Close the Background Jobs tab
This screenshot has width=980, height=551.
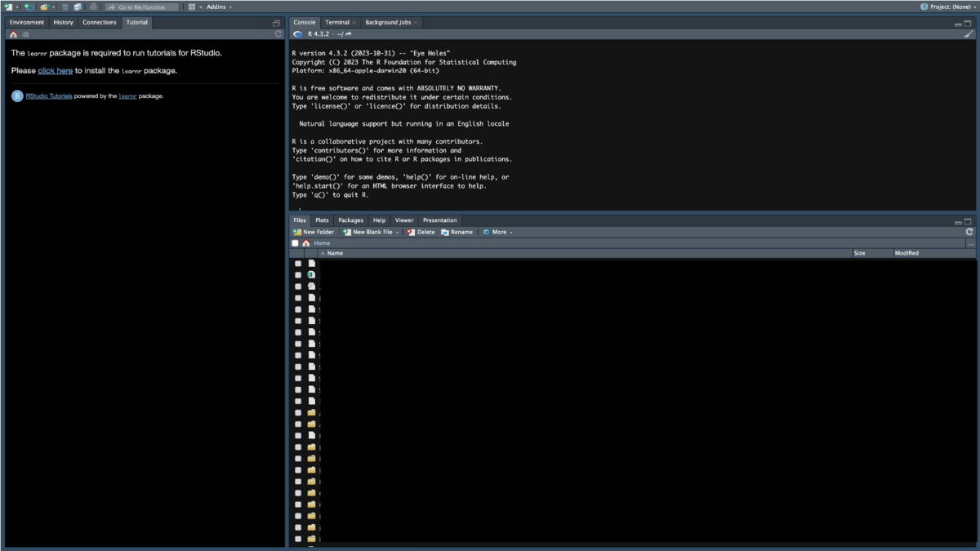(x=416, y=23)
